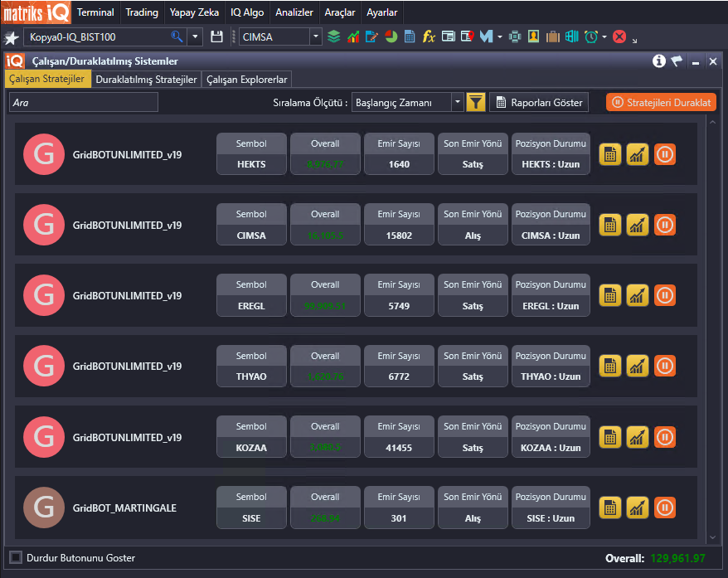The height and width of the screenshot is (578, 728).
Task: Open the briefcase portfolio toolbar icon
Action: (x=552, y=36)
